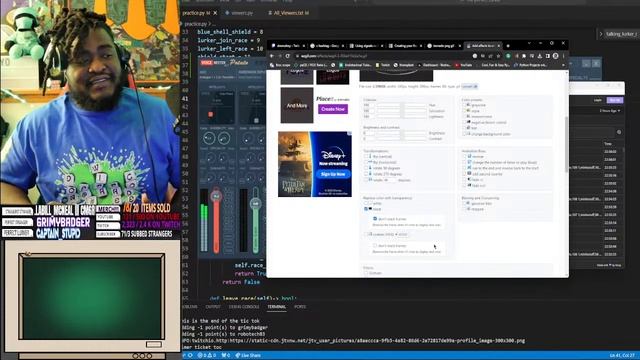Enable the grayscale color preset
This screenshot has height=360, width=640.
click(464, 105)
